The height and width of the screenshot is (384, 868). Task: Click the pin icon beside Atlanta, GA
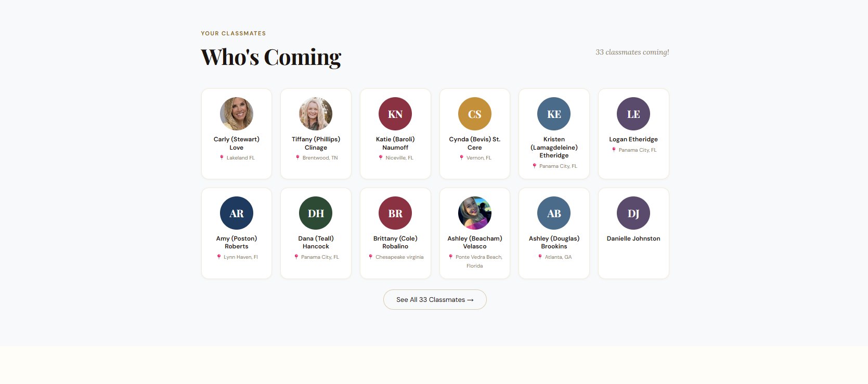540,257
